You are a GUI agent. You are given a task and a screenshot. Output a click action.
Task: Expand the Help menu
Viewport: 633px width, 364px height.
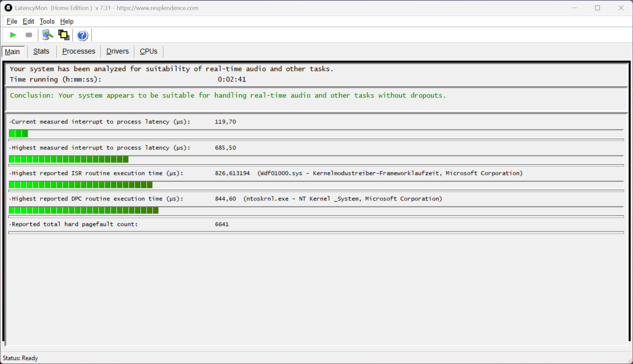(x=67, y=21)
